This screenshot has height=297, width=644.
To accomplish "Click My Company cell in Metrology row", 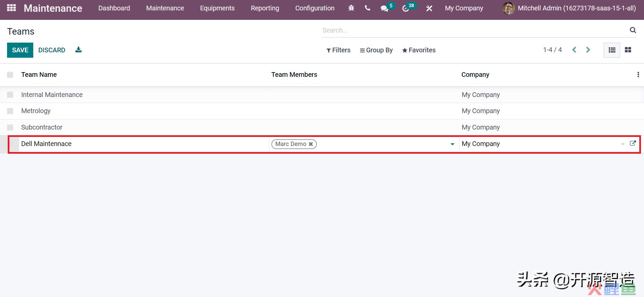I will [481, 111].
